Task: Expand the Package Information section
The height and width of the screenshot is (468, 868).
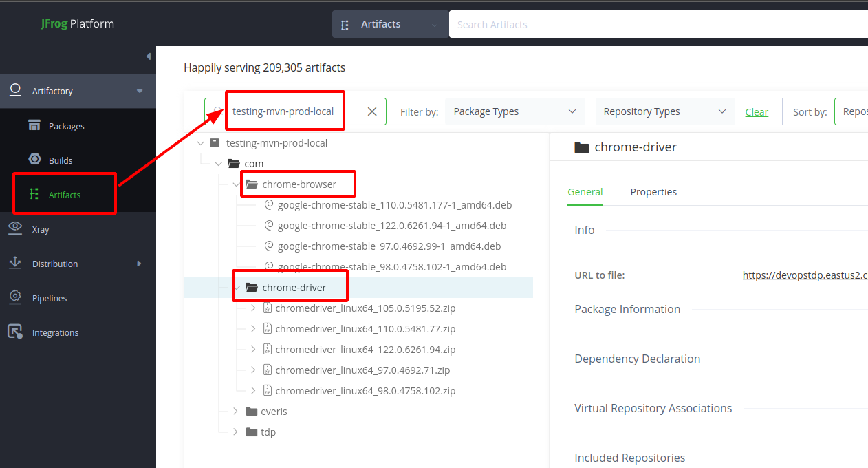Action: click(627, 309)
